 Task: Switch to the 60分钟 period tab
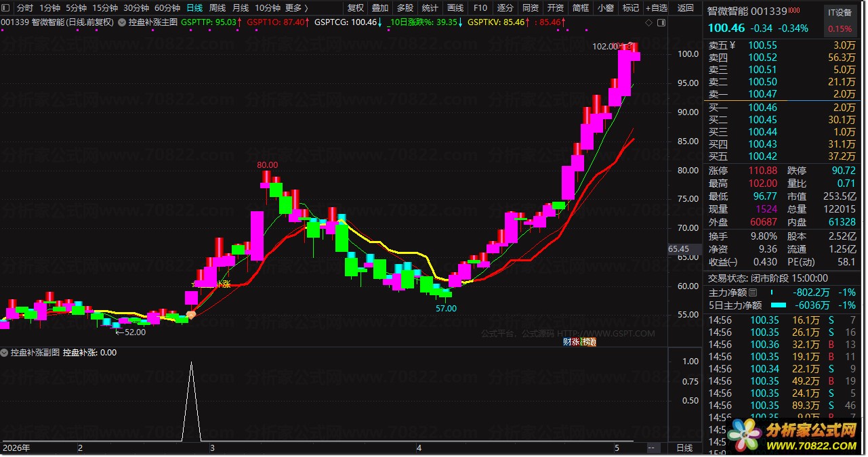click(x=167, y=8)
